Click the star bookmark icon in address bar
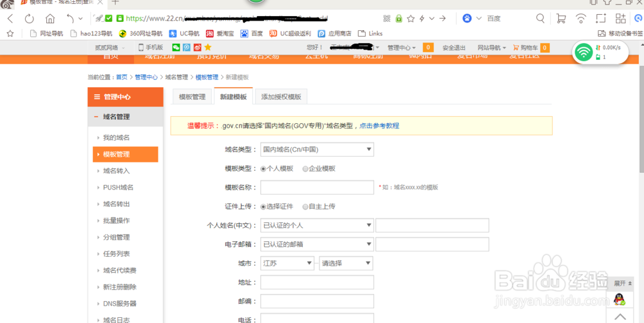Image resolution: width=644 pixels, height=323 pixels. 410,19
